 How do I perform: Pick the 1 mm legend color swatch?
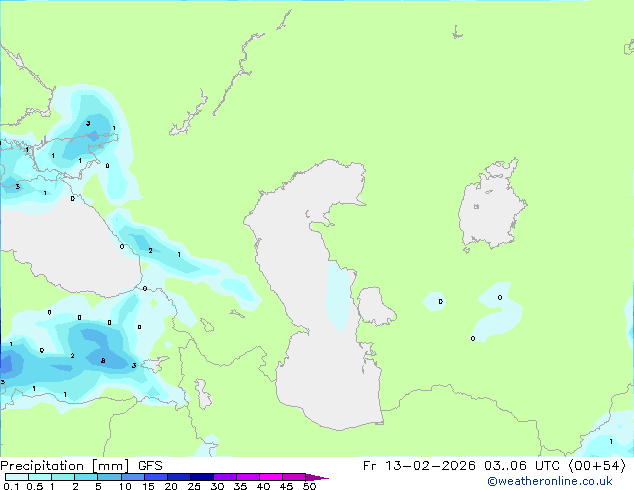63,477
